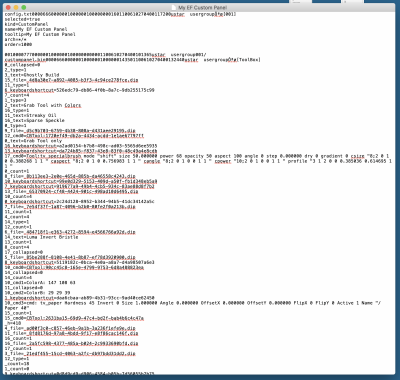Click the text=Streaky Oil line
The image size is (400, 380).
[30, 115]
